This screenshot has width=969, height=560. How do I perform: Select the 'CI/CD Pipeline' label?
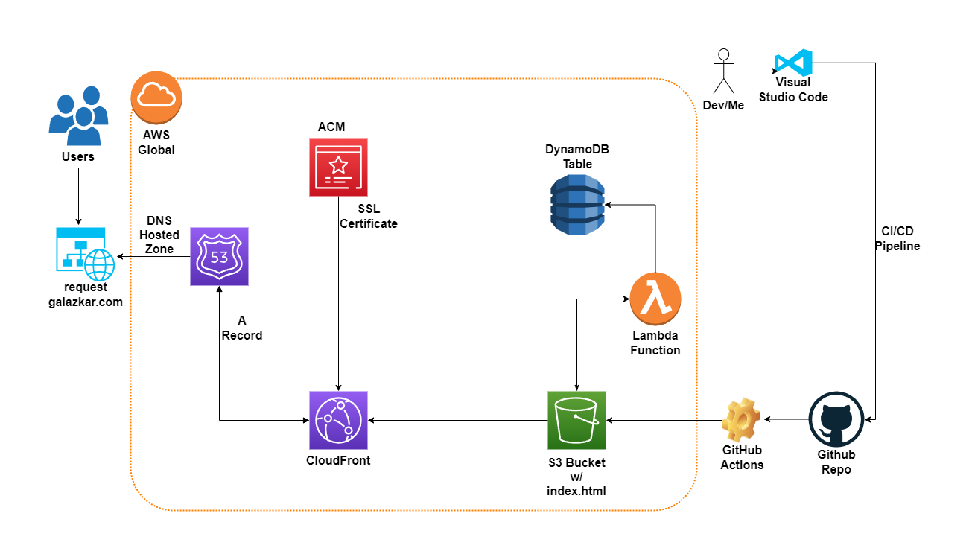click(x=897, y=238)
